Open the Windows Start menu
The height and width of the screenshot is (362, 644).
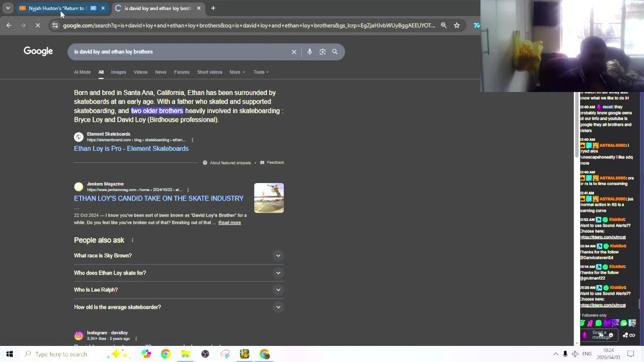pos(10,354)
